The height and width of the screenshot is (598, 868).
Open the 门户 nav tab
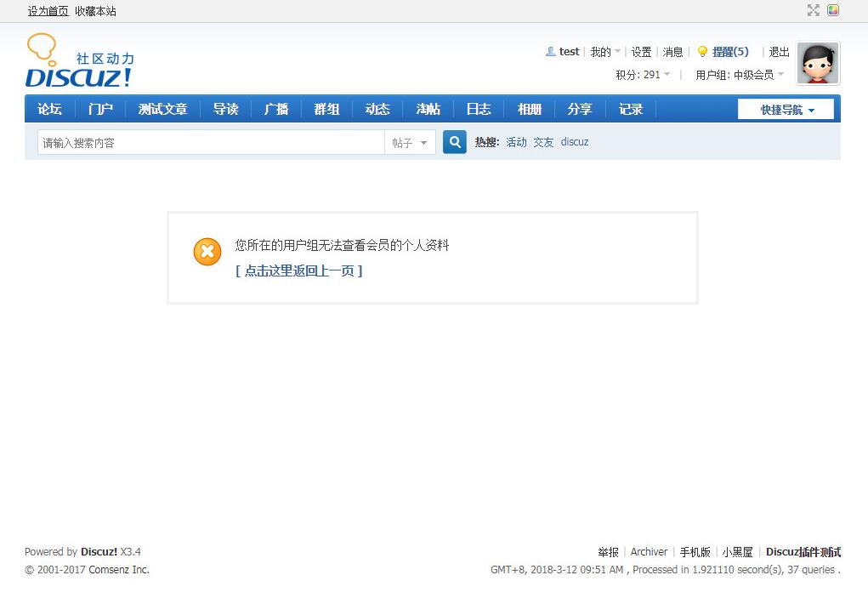pyautogui.click(x=100, y=109)
